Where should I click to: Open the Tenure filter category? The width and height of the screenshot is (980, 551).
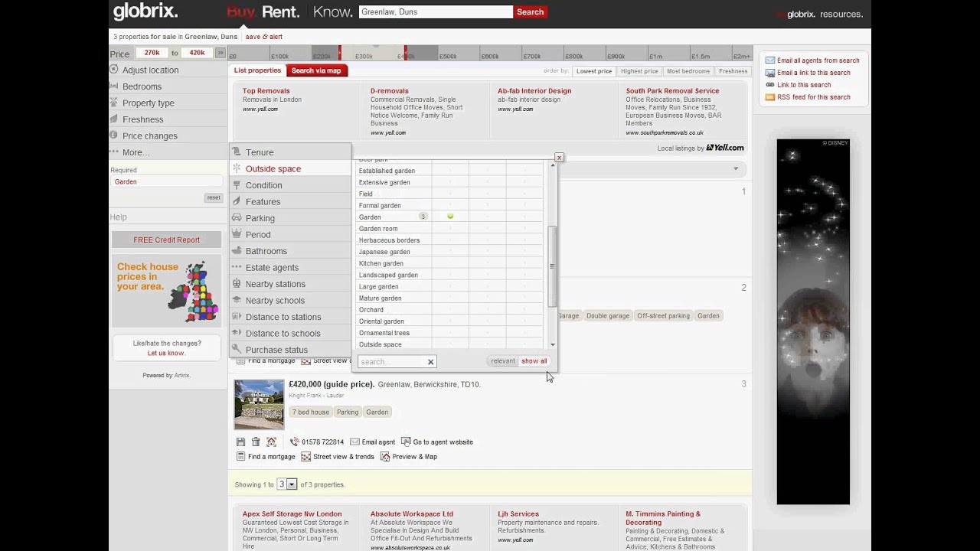tap(290, 152)
